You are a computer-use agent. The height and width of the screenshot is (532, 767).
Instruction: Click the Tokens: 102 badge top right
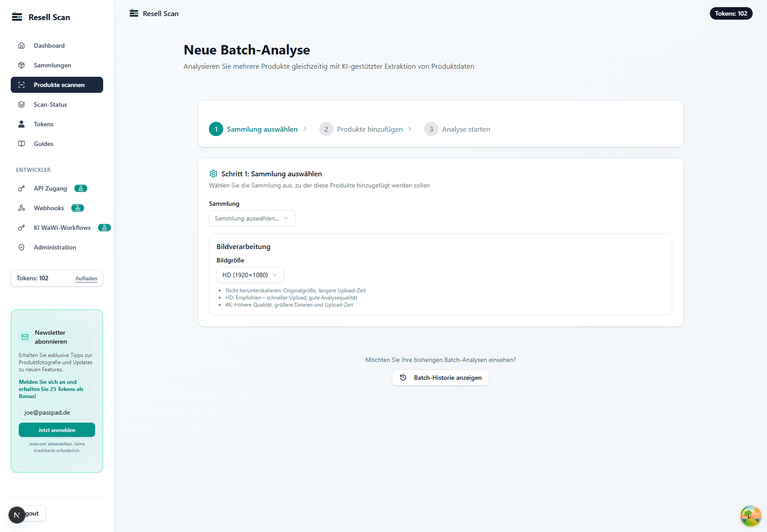[731, 13]
